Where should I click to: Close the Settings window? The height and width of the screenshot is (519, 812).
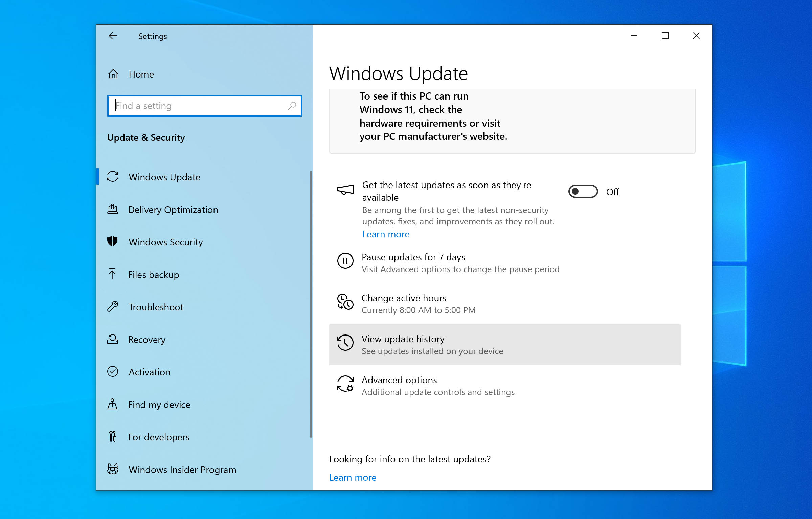[696, 36]
